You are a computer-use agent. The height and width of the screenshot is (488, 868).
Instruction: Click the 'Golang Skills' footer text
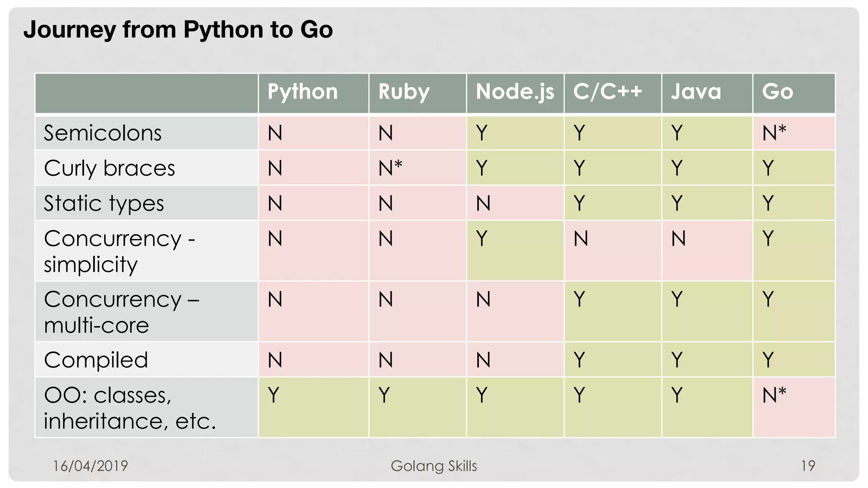434,466
